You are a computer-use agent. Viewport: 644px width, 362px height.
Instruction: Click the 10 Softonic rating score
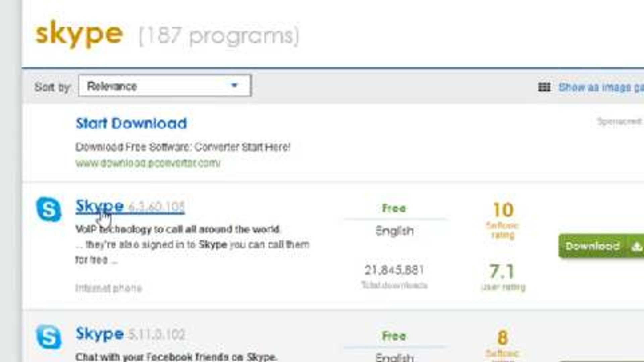coord(503,210)
